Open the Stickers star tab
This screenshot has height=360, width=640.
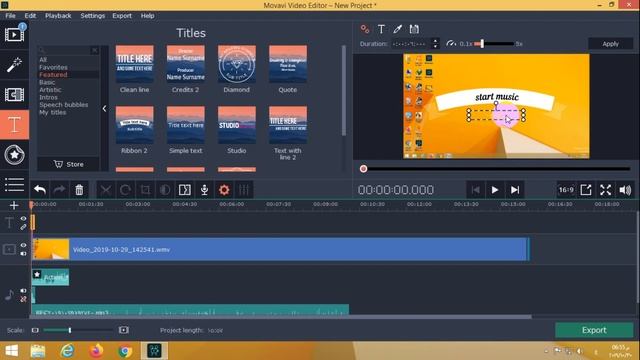point(14,155)
